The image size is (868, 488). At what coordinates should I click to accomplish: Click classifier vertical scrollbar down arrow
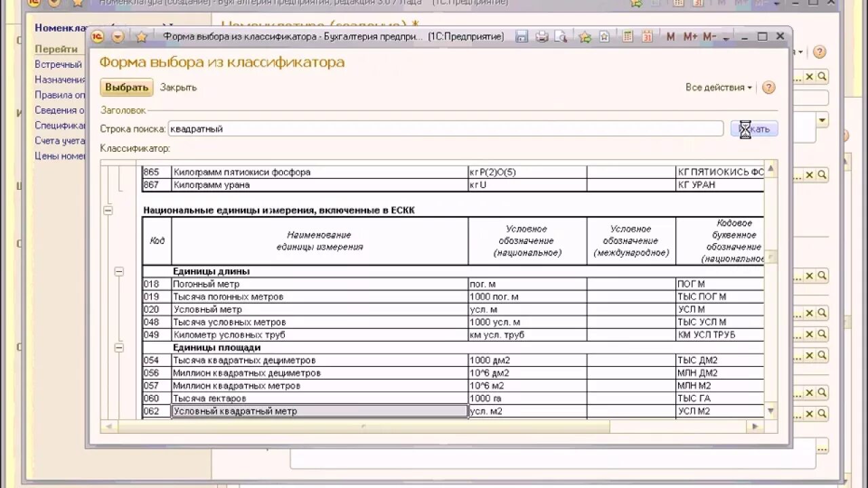pos(771,411)
